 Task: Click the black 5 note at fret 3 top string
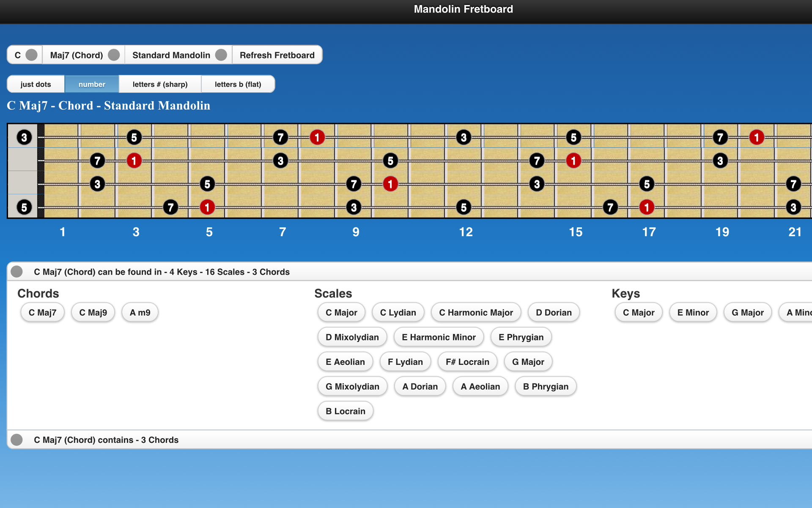pos(134,137)
